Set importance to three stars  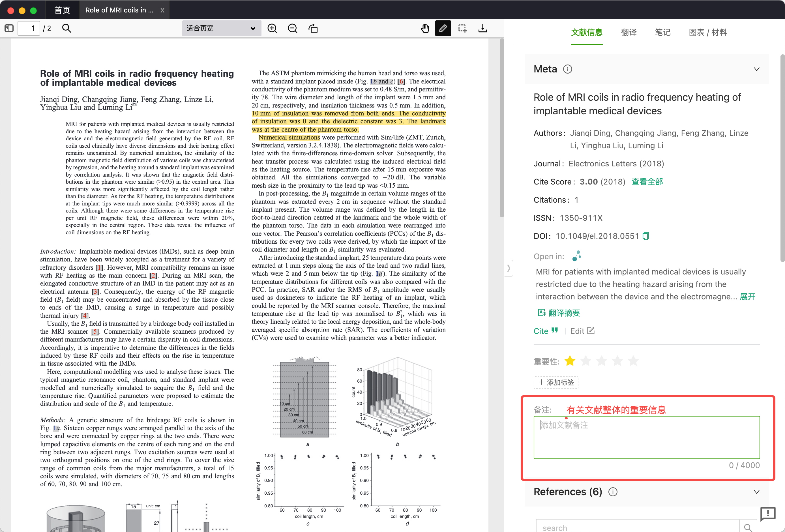point(602,361)
